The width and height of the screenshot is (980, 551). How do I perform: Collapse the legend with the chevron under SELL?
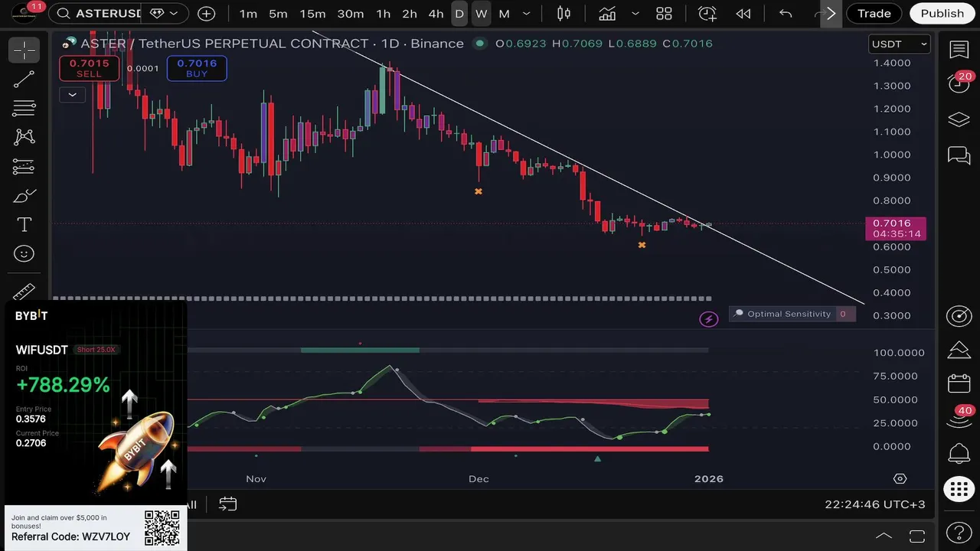click(72, 95)
